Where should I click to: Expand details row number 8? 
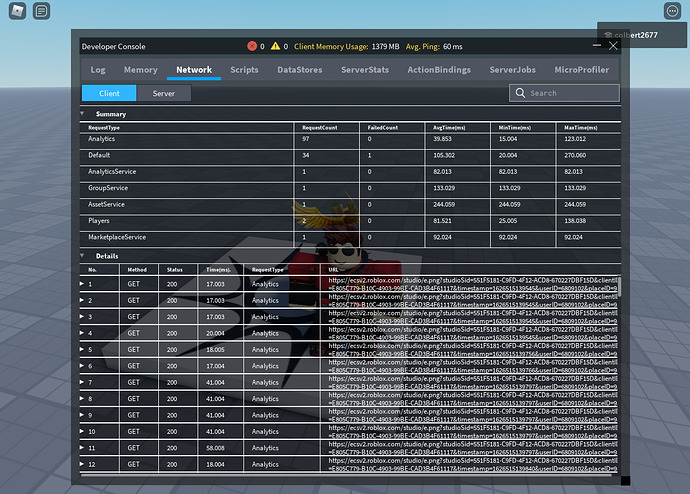(x=82, y=399)
